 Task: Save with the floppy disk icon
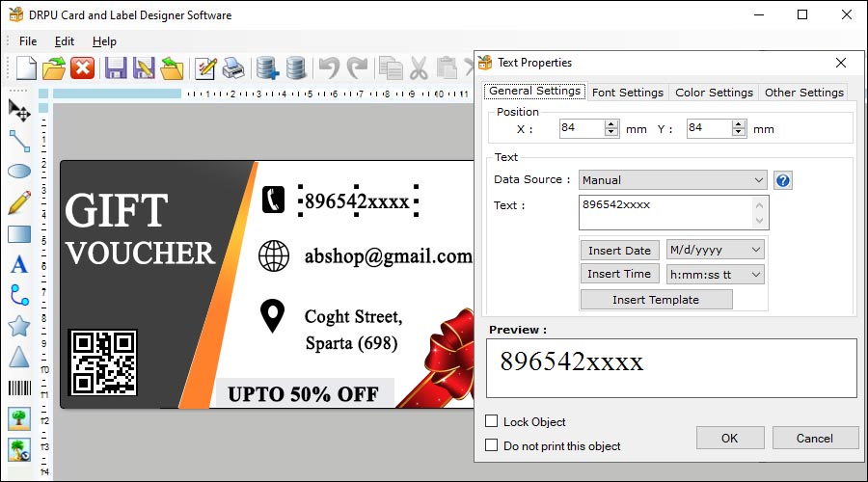116,68
